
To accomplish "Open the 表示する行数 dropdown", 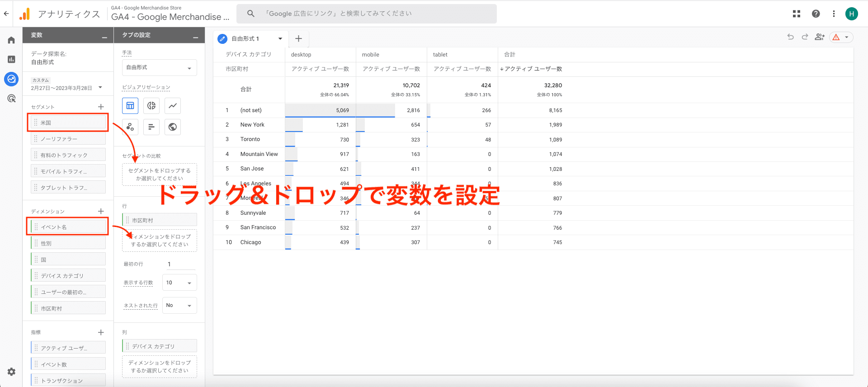I will pos(179,283).
